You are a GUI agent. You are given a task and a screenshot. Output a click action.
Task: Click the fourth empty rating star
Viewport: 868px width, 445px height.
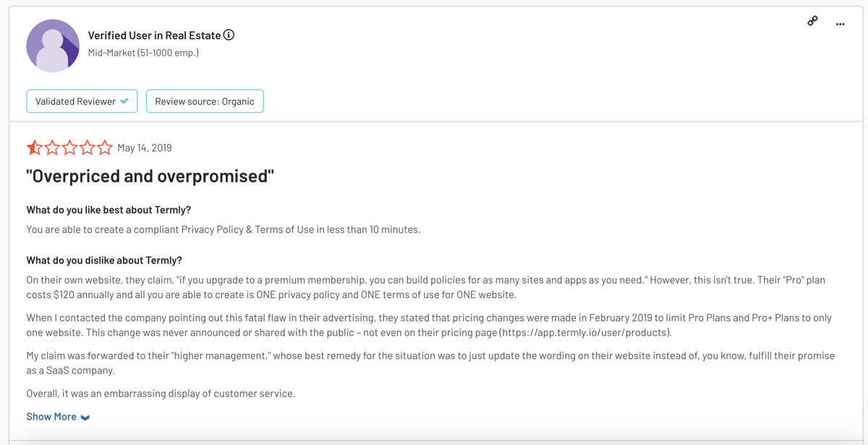coord(88,148)
